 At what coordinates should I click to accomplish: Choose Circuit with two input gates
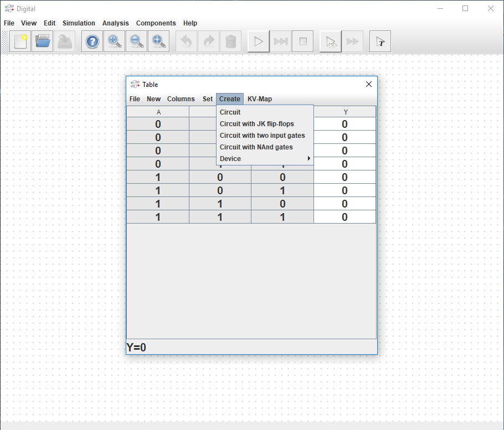tap(265, 135)
